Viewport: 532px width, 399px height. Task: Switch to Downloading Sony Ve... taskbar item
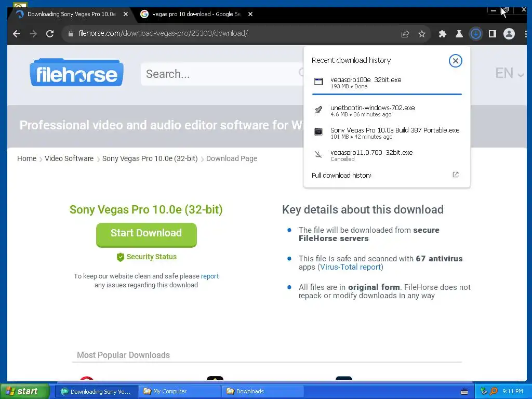coord(96,392)
